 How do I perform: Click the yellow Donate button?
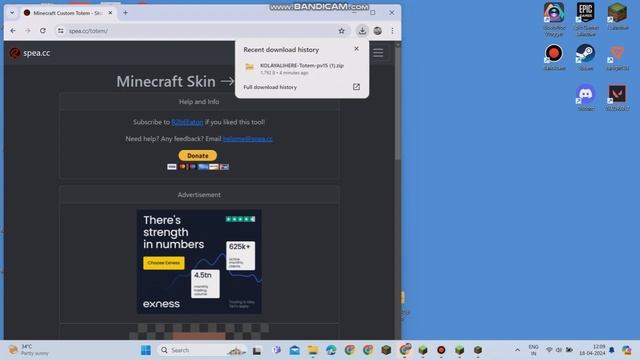pos(198,156)
